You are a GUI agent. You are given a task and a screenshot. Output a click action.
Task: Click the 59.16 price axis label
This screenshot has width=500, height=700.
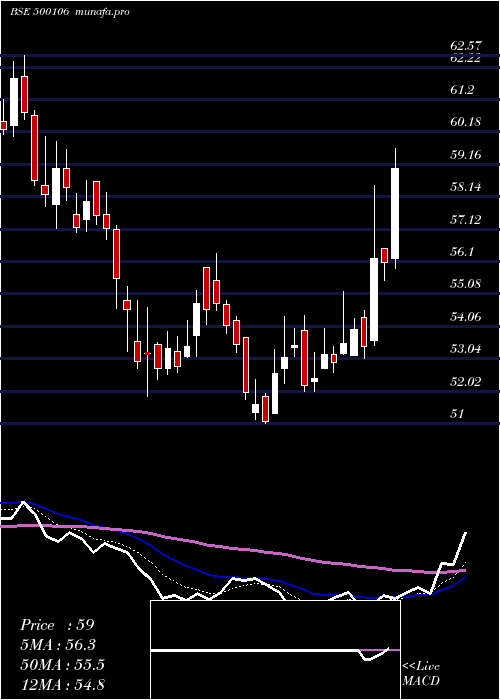pos(466,155)
